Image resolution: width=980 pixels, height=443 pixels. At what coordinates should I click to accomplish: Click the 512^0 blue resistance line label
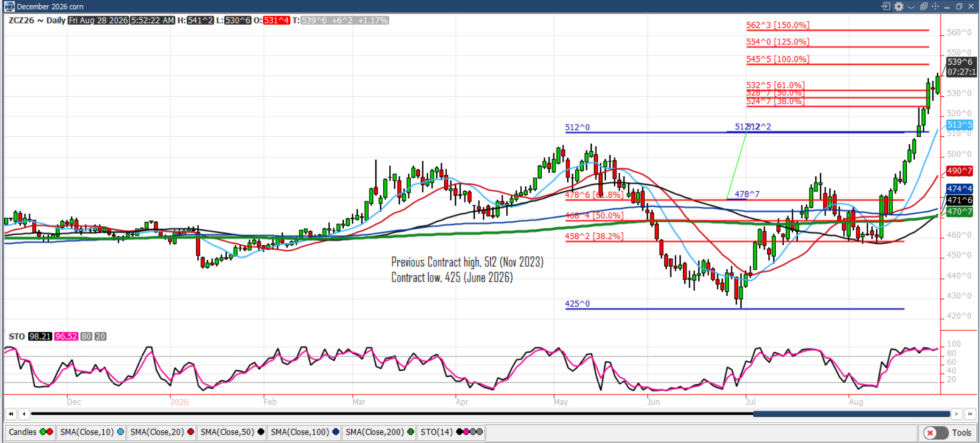tap(577, 127)
